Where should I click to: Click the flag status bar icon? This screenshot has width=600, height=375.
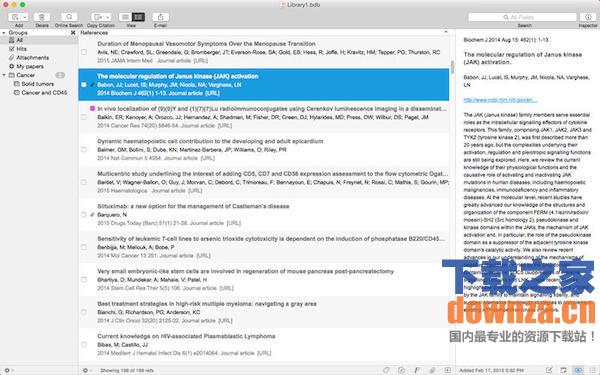pyautogui.click(x=417, y=370)
